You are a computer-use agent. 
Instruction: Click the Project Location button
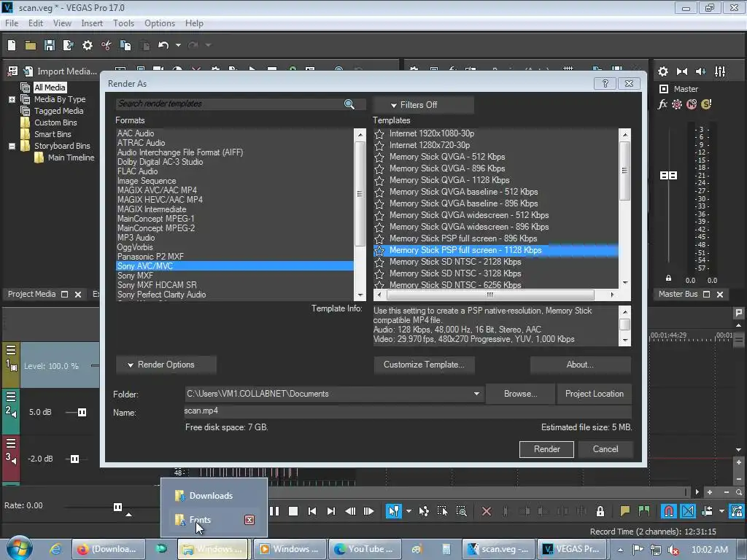594,394
